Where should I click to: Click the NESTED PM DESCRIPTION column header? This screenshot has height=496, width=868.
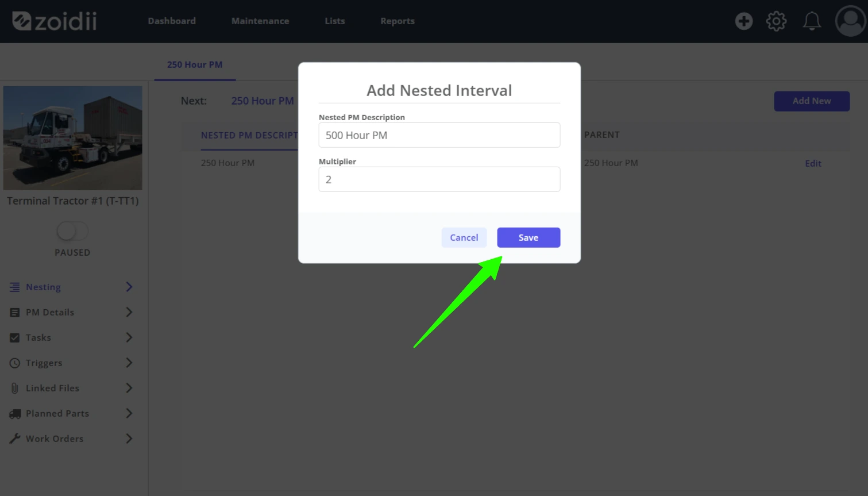click(x=249, y=135)
